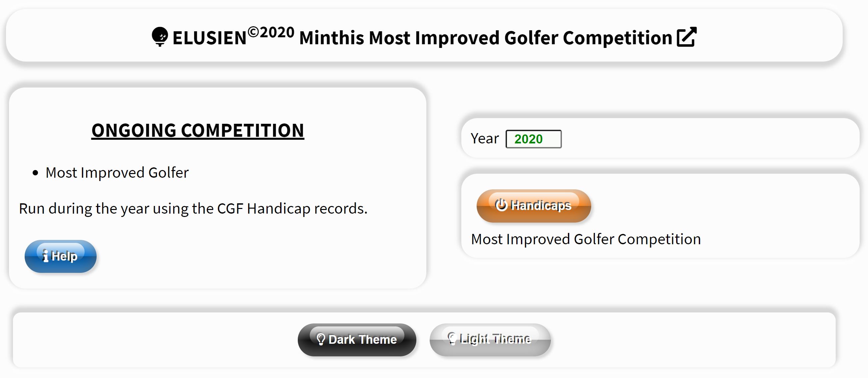Click the lightbulb icon on Light Theme
Viewport: 868px width, 378px height.
pyautogui.click(x=452, y=339)
